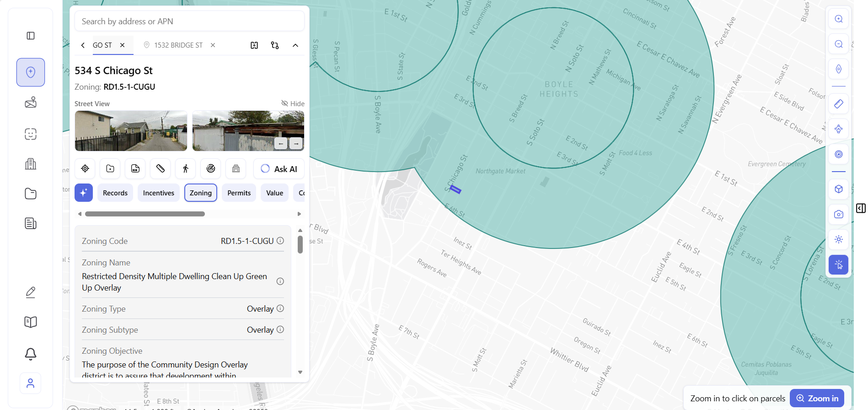Open compare parcels split icon
Image resolution: width=868 pixels, height=410 pixels.
(254, 45)
